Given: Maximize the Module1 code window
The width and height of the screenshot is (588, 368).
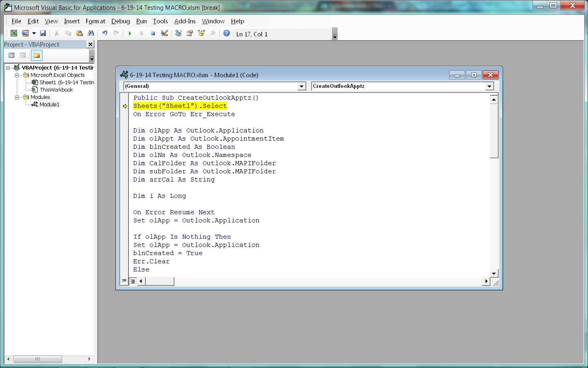Looking at the screenshot, I should [x=474, y=75].
